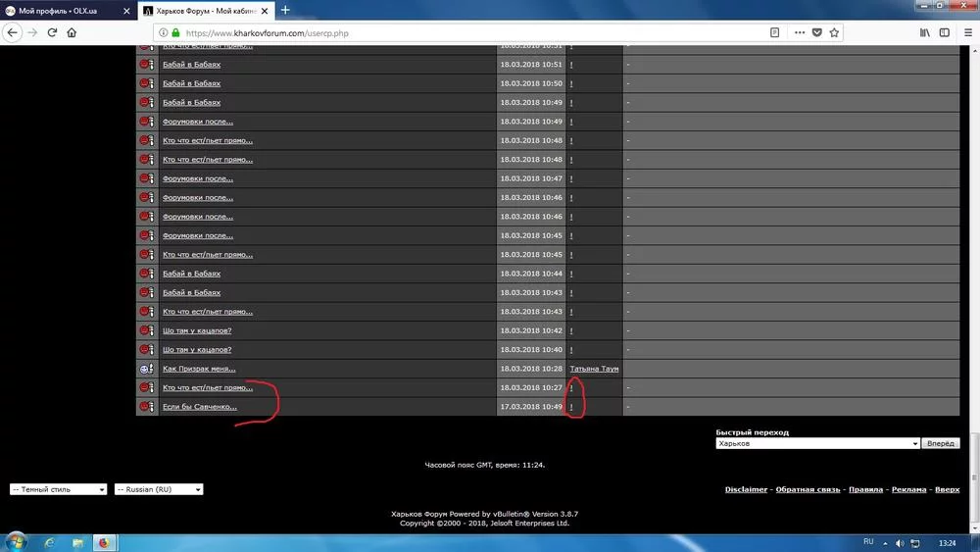The image size is (980, 552).
Task: Open the Firefox library icon
Action: (924, 32)
